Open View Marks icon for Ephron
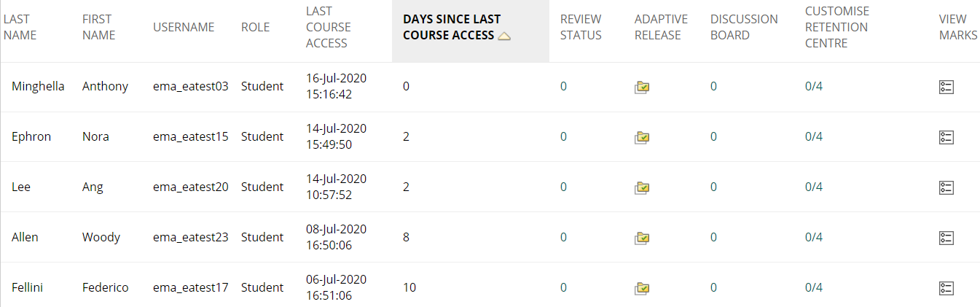The image size is (980, 307). pyautogui.click(x=946, y=137)
